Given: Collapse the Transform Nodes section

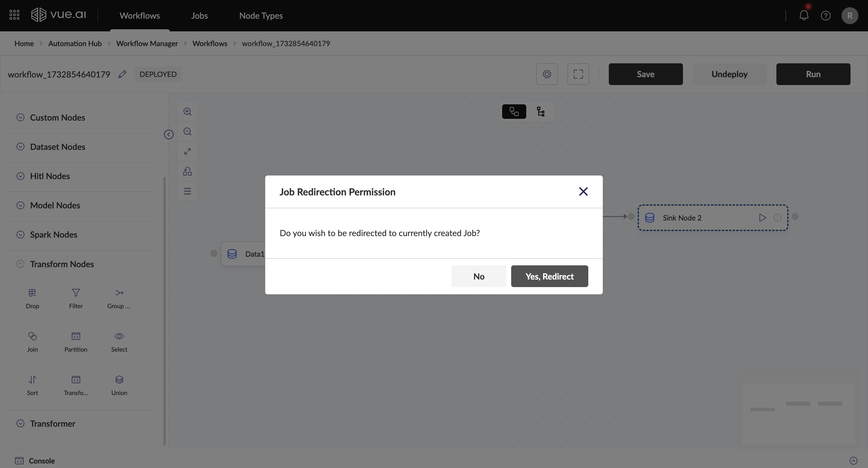Looking at the screenshot, I should [20, 264].
